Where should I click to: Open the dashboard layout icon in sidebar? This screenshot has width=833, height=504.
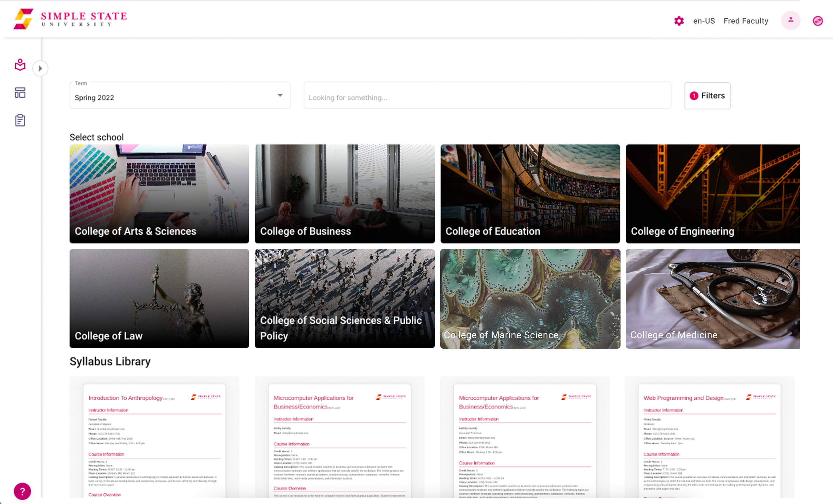tap(19, 93)
